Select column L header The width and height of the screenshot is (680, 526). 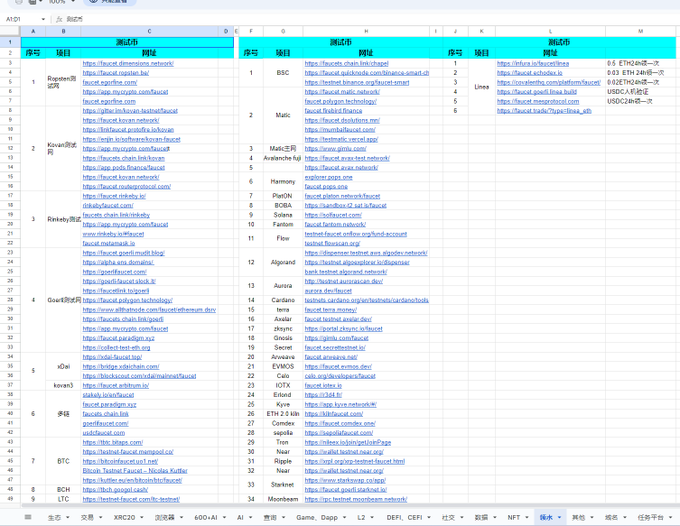pyautogui.click(x=550, y=31)
